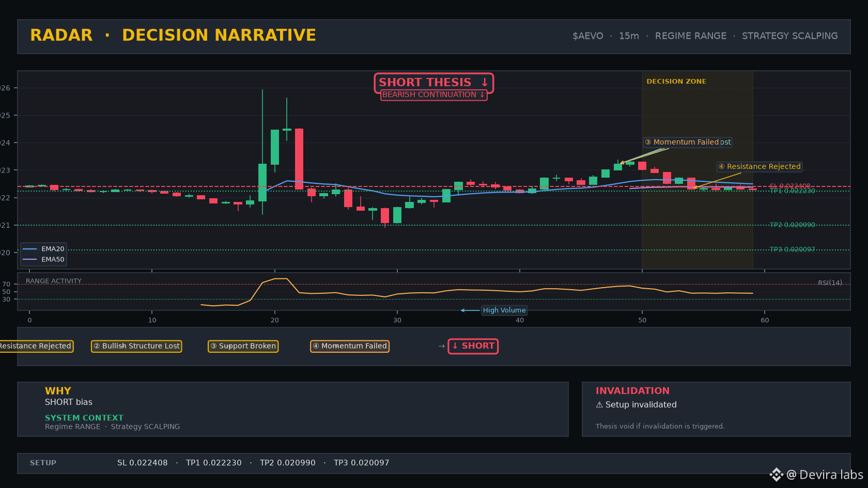
Task: Click the warning icon beside Setup invalidated
Action: (599, 405)
